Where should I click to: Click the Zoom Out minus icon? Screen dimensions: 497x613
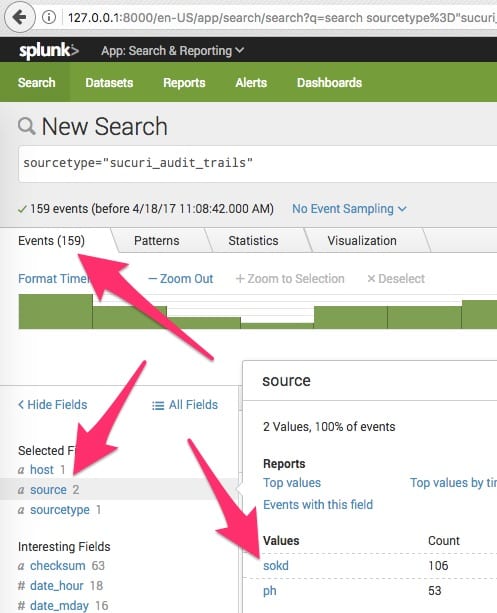tap(153, 279)
